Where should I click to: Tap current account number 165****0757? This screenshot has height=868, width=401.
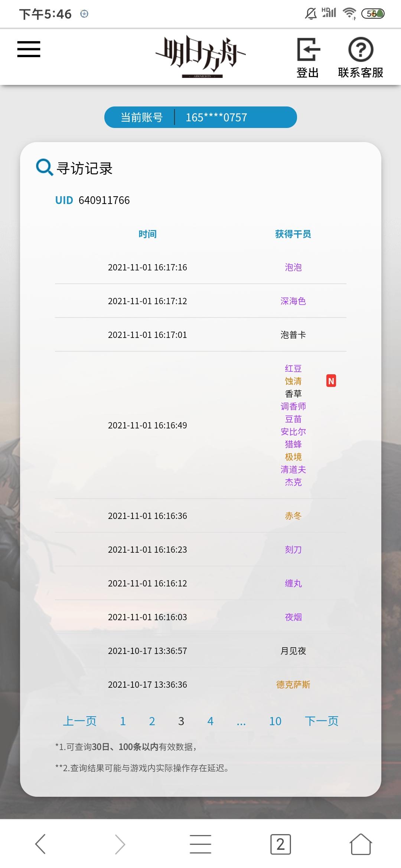pos(216,117)
